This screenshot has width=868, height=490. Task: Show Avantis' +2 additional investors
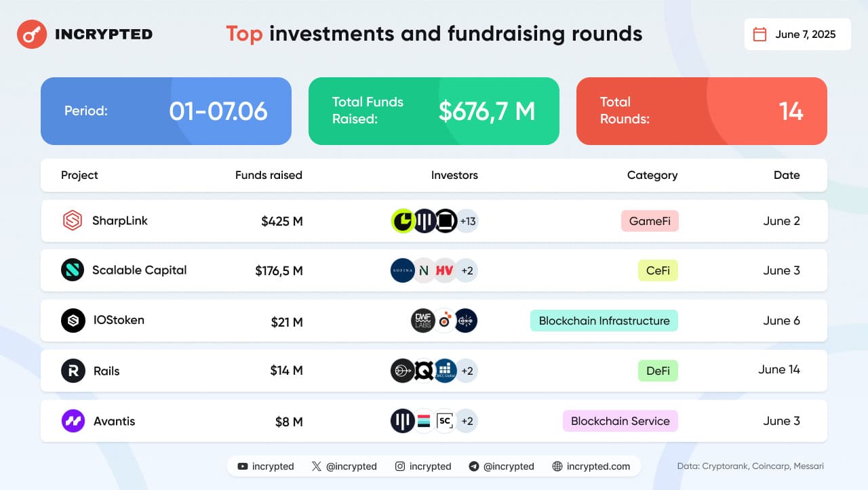(x=467, y=421)
